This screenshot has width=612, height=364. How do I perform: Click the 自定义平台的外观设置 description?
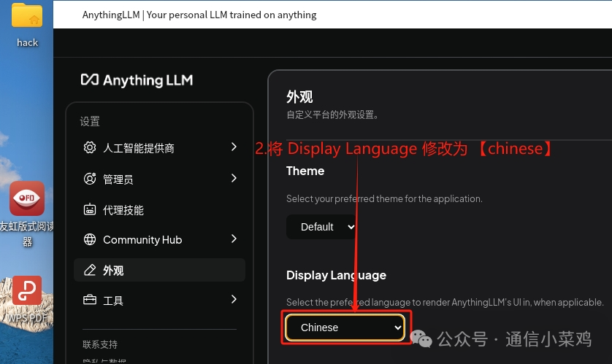click(x=332, y=115)
